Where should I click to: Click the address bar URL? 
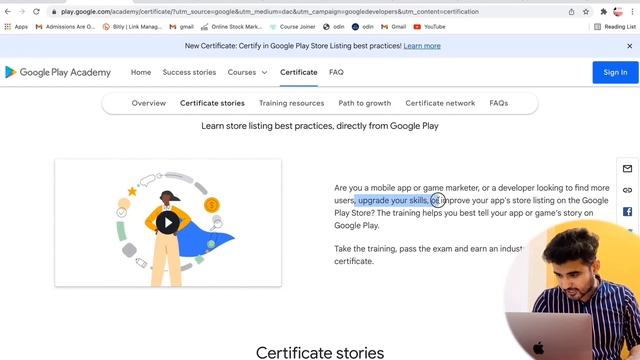click(270, 12)
